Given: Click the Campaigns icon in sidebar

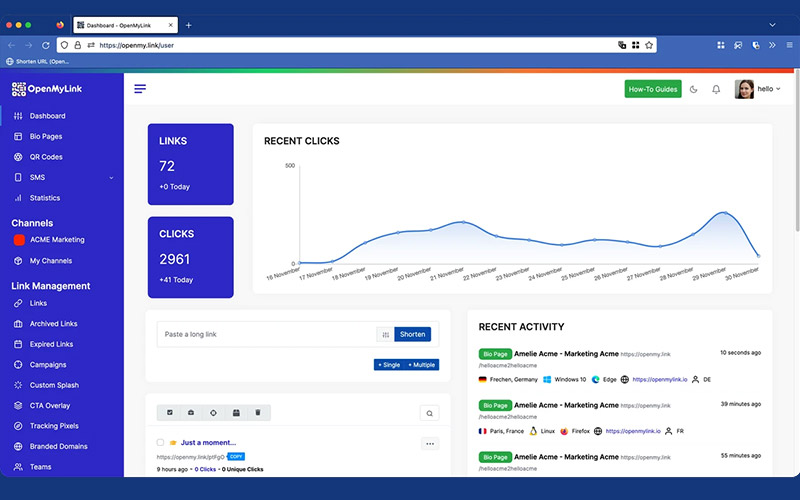Looking at the screenshot, I should click(18, 364).
